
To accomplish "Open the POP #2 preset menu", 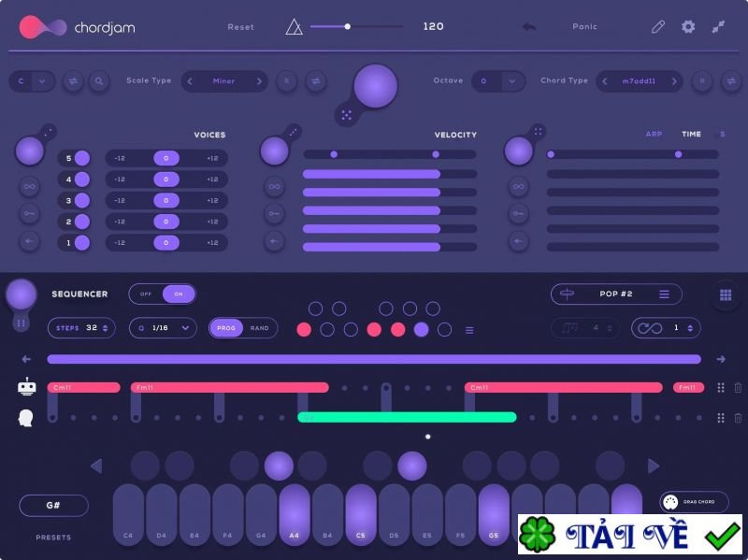I will pos(615,294).
